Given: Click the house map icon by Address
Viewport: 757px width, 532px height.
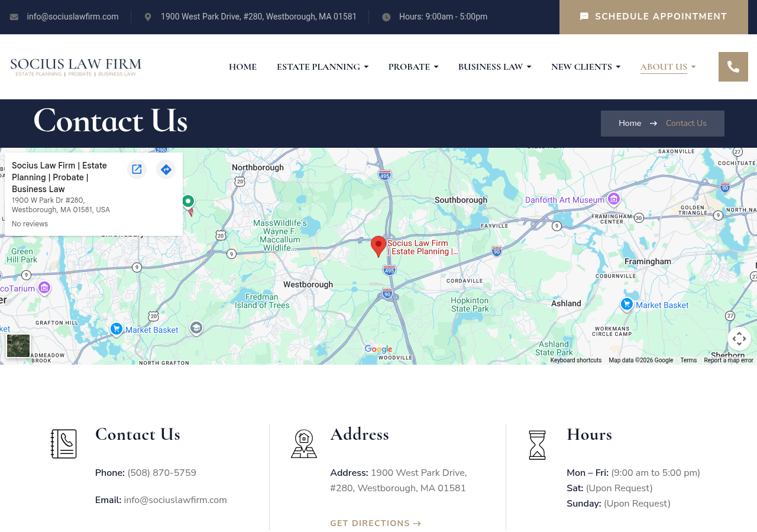Looking at the screenshot, I should (304, 444).
